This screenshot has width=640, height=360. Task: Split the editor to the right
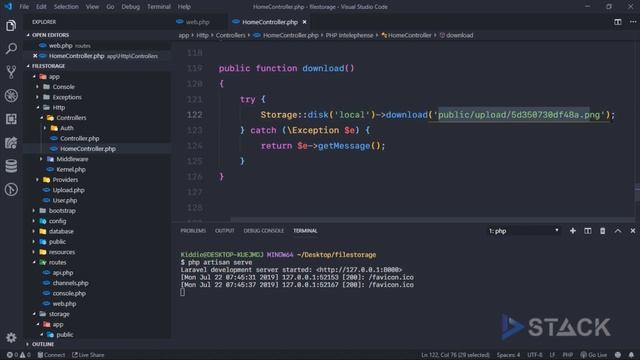click(618, 22)
